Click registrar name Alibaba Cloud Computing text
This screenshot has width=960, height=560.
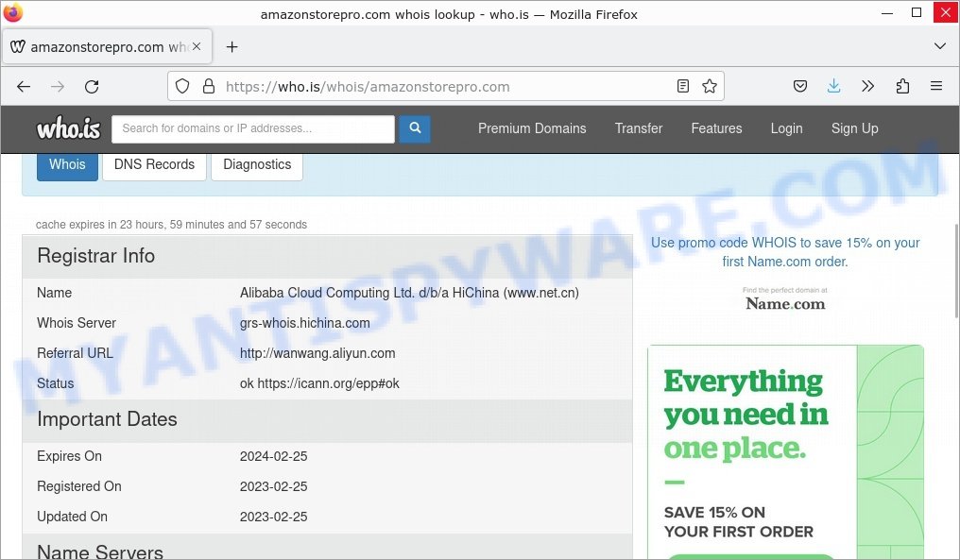[409, 293]
